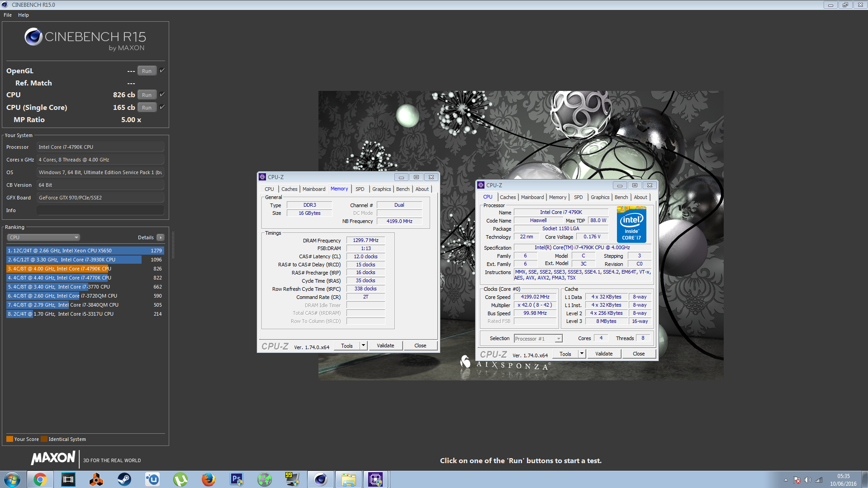Screen dimensions: 868x488
Task: Open Uplay from the taskbar
Action: tap(152, 479)
